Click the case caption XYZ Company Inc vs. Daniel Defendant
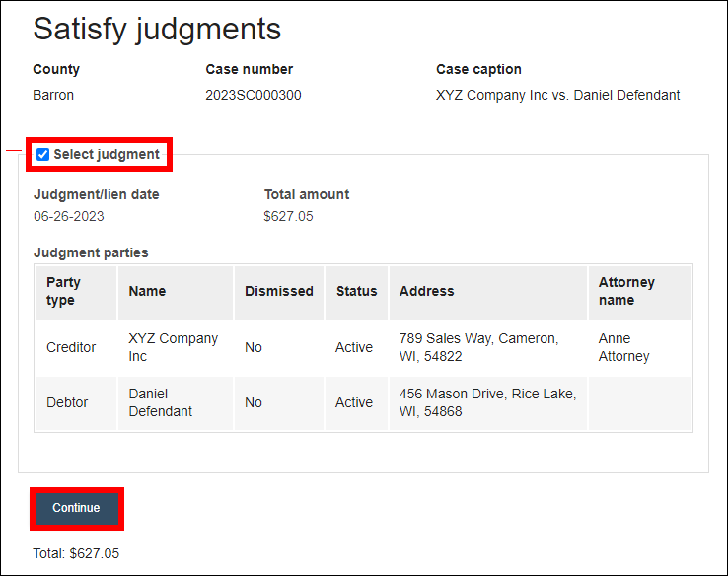This screenshot has width=728, height=576. coord(557,96)
